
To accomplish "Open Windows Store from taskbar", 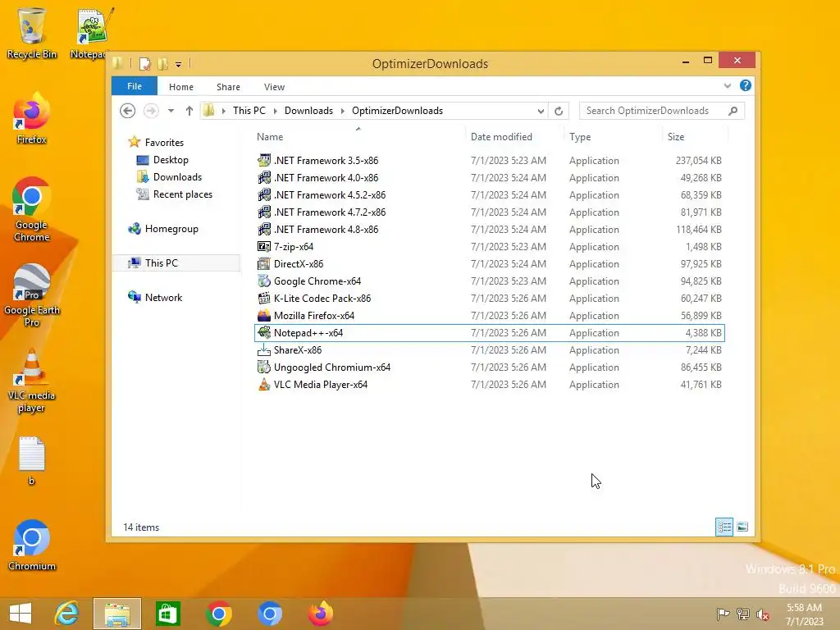I will click(167, 614).
